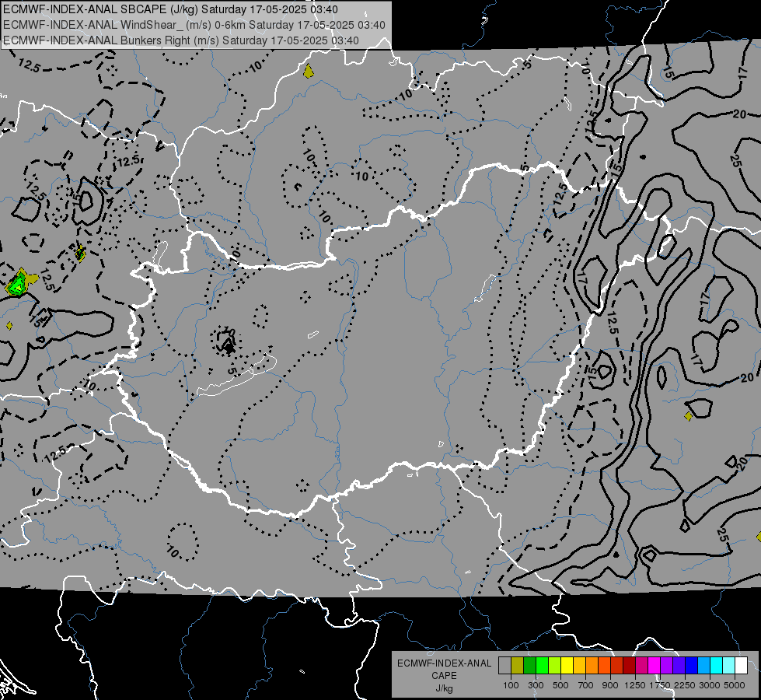
Task: Pick the cyan legend swatch
Action: (717, 665)
